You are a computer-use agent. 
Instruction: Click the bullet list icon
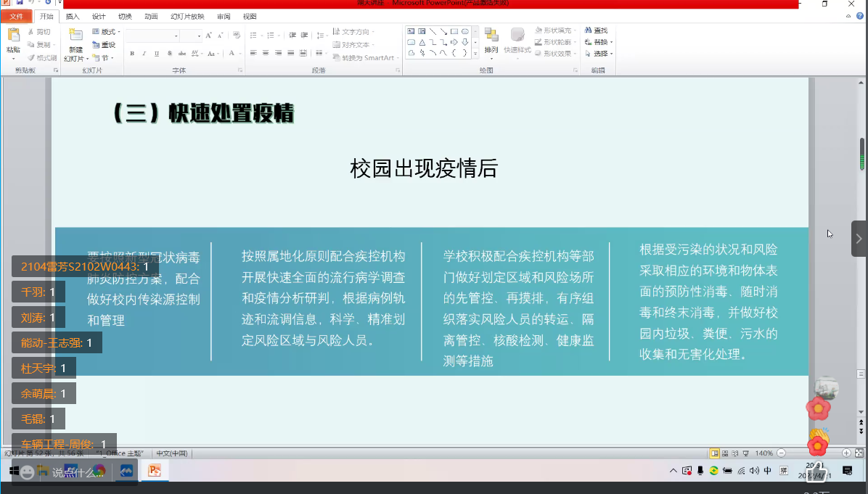tap(253, 35)
